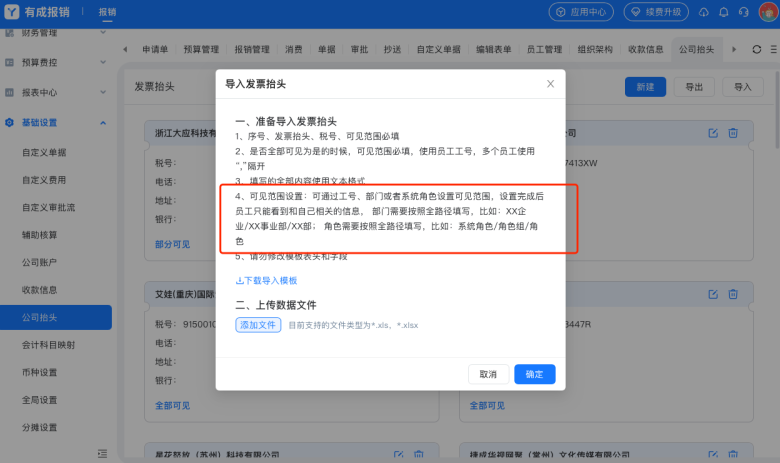Viewport: 780px width, 463px height.
Task: Click the cloud download icon in header
Action: pyautogui.click(x=704, y=12)
